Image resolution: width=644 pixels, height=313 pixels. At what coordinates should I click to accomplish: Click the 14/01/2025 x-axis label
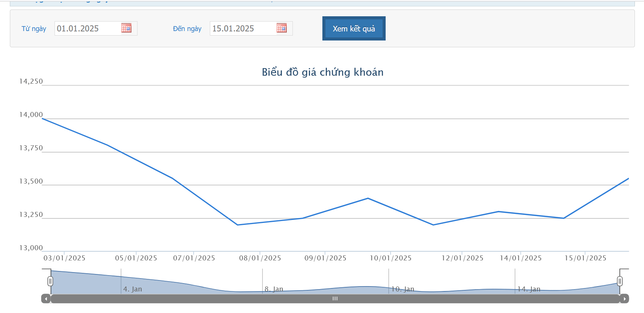[x=521, y=258]
